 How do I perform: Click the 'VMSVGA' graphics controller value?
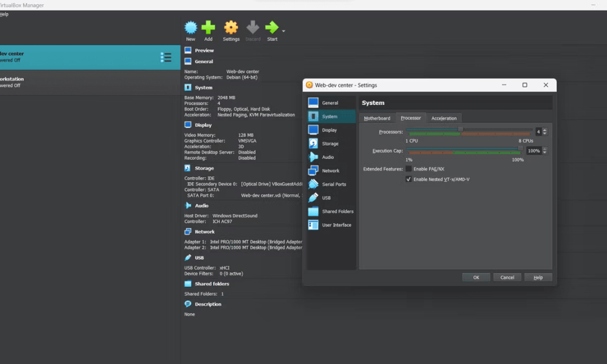click(x=248, y=141)
